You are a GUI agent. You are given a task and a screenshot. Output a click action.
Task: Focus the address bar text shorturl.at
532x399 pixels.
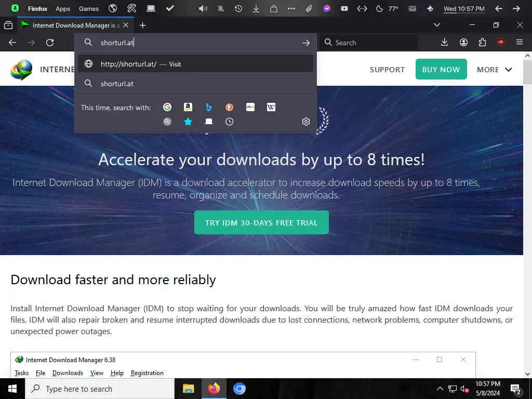click(x=117, y=43)
